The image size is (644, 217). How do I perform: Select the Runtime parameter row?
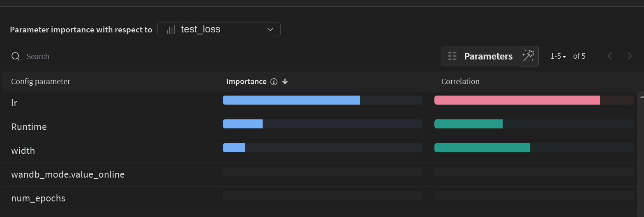tap(29, 127)
